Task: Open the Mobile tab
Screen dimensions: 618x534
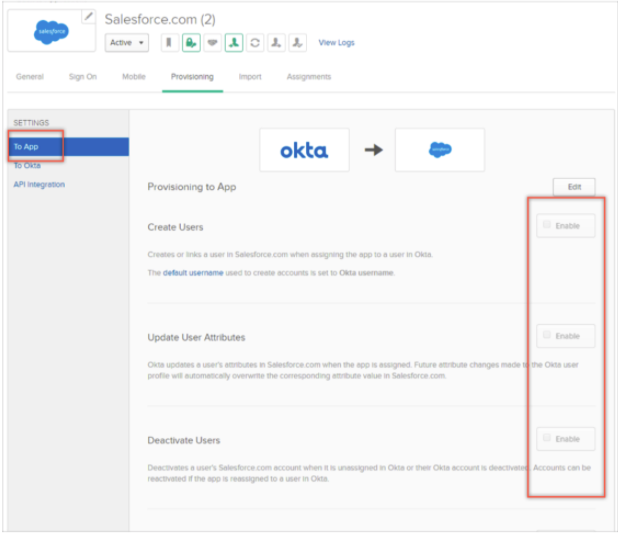Action: (134, 77)
